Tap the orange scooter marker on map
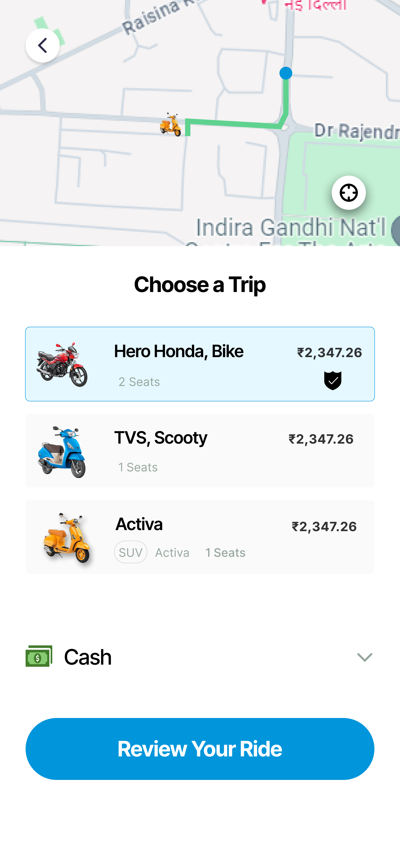Image resolution: width=400 pixels, height=868 pixels. tap(170, 124)
